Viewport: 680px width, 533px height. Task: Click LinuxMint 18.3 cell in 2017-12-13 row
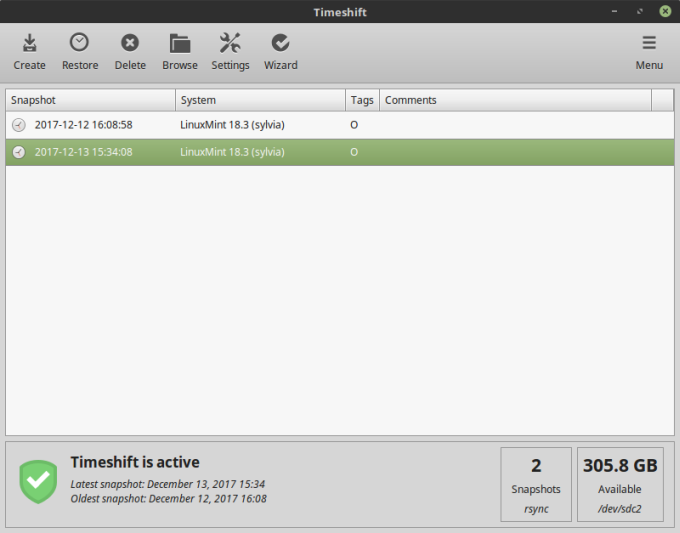[232, 152]
